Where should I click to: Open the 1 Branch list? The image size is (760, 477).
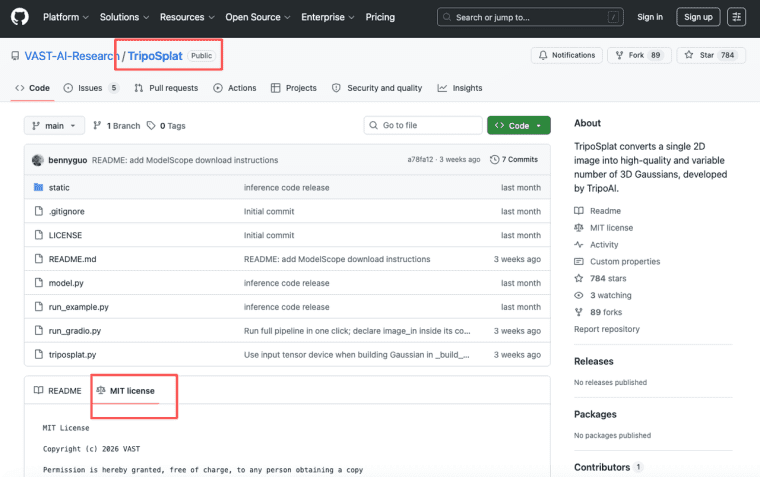116,126
